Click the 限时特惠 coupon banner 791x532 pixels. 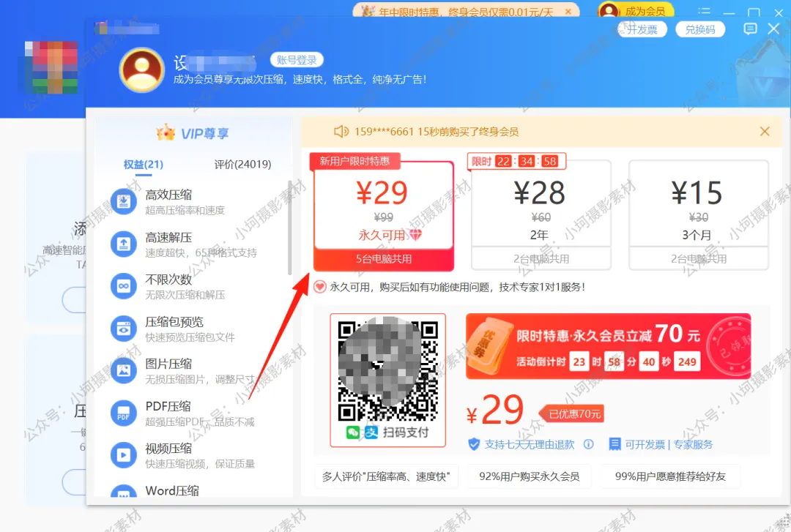[x=608, y=346]
